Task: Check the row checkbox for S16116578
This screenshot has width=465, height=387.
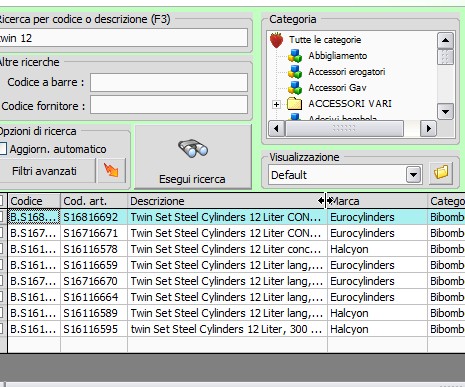Action: click(1, 249)
